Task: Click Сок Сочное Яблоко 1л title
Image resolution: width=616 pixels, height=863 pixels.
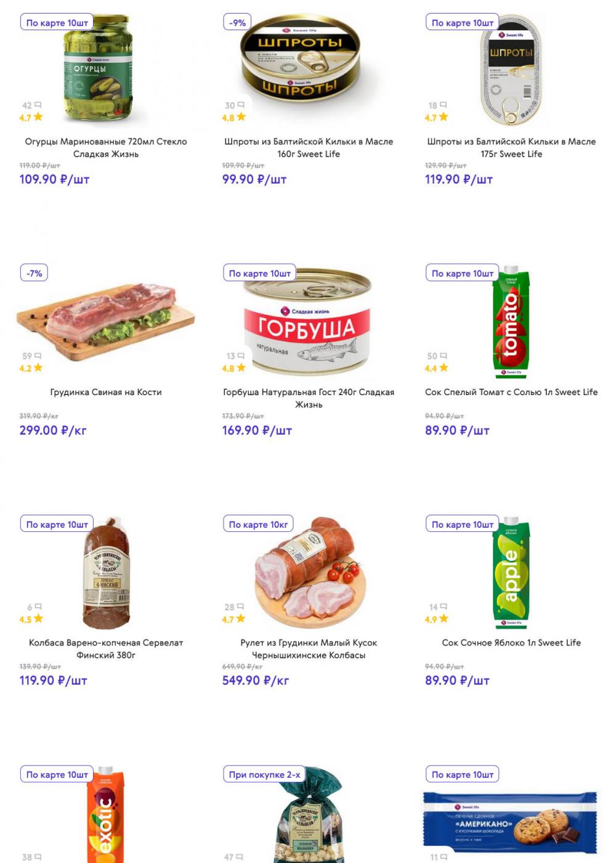Action: [511, 642]
